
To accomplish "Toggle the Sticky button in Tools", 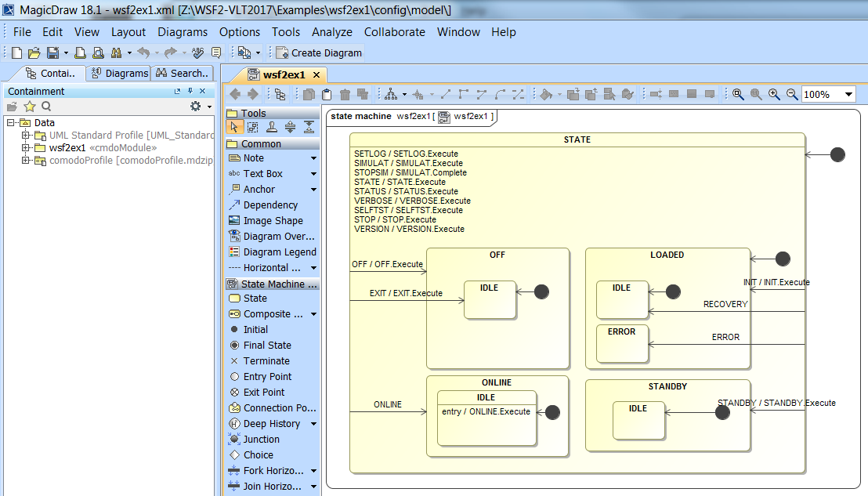I will pyautogui.click(x=271, y=128).
